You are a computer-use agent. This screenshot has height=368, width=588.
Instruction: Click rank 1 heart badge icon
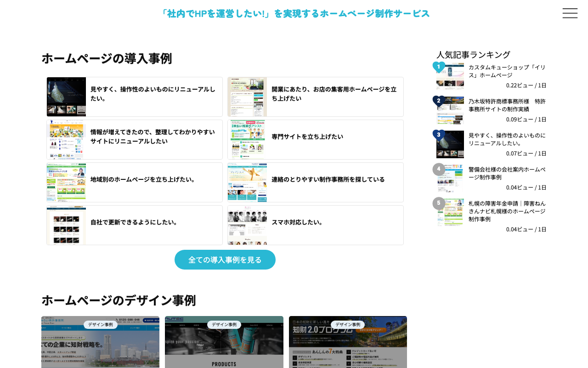coord(439,67)
